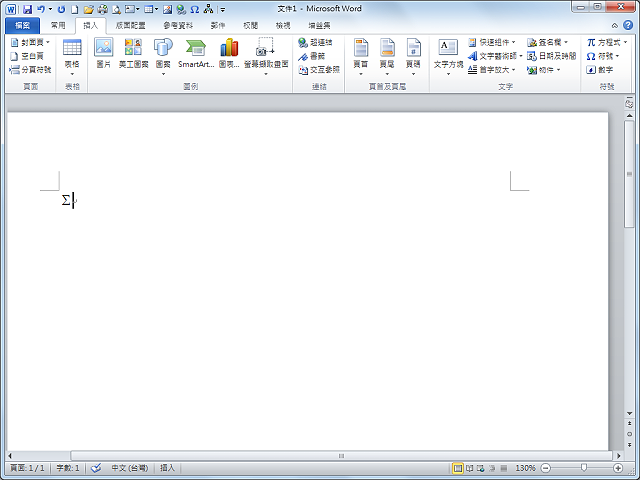640x480 pixels.
Task: Insert a bookmark (書籤)
Action: (311, 56)
